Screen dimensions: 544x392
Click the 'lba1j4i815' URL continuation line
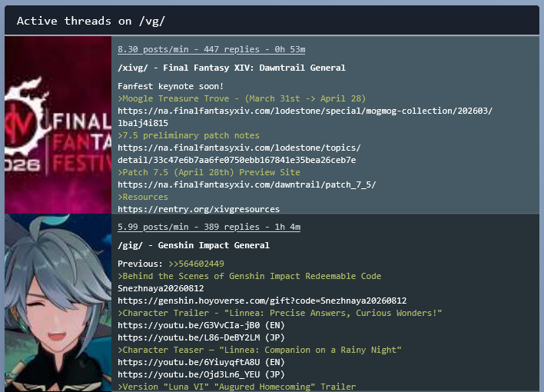click(x=143, y=123)
